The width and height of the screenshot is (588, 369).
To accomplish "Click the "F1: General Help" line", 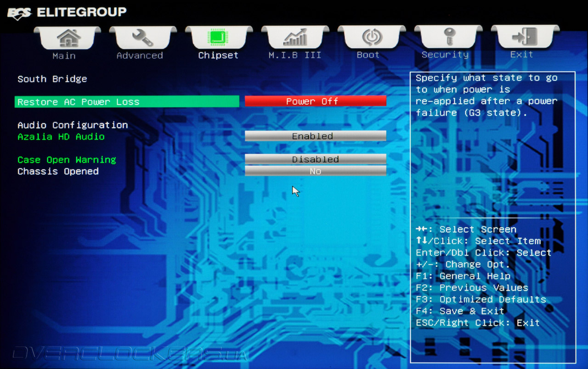I will 463,276.
